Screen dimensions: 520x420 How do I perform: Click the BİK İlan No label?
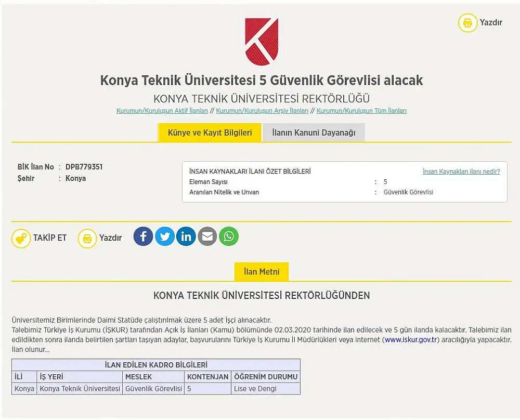(36, 167)
